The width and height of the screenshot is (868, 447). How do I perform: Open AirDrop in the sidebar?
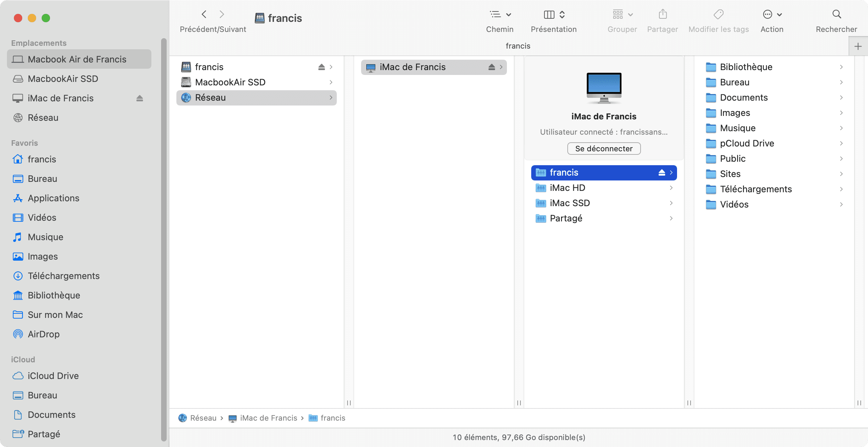coord(79,334)
